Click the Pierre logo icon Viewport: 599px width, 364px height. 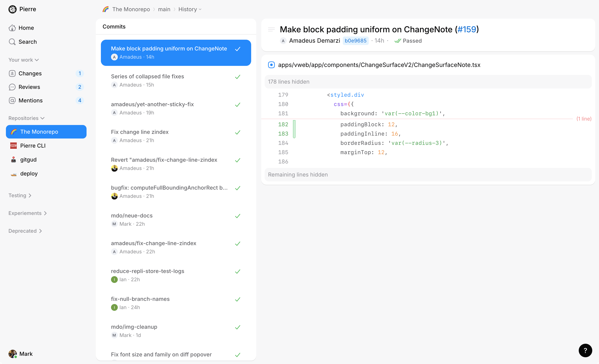pyautogui.click(x=13, y=9)
